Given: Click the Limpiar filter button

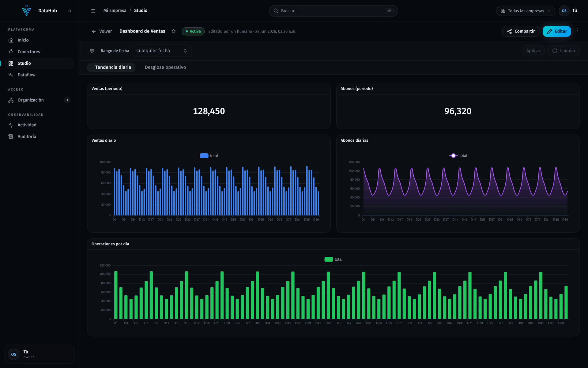Looking at the screenshot, I should (x=563, y=51).
